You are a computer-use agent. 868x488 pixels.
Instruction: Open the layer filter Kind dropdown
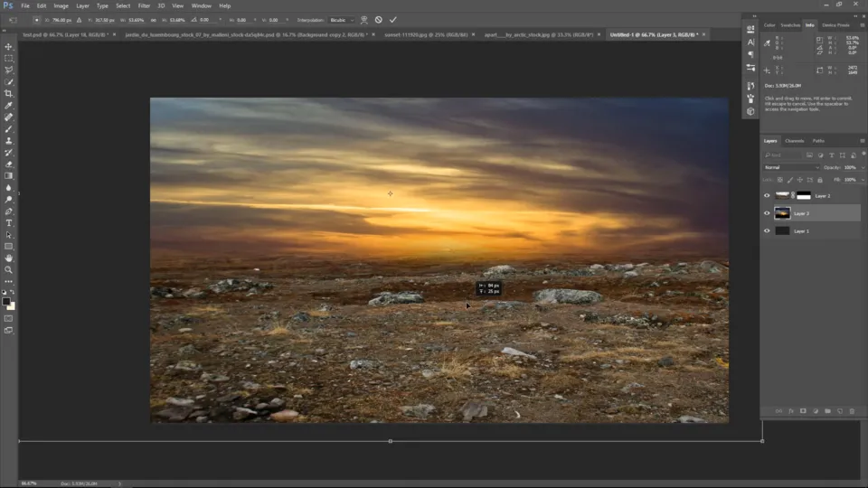click(783, 155)
